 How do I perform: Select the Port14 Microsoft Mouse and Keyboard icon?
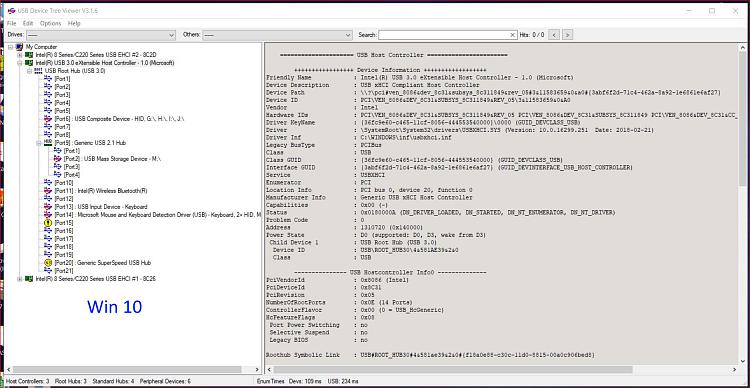[x=48, y=214]
